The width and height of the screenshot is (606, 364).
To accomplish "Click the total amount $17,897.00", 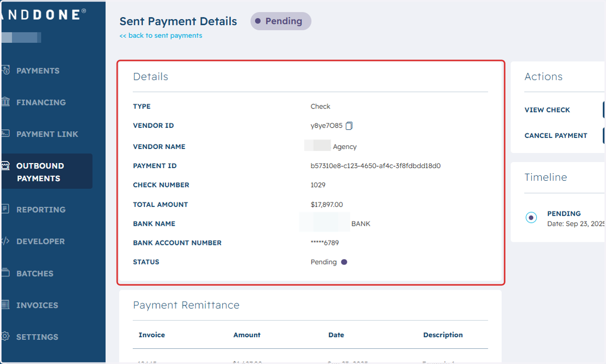I will (327, 204).
